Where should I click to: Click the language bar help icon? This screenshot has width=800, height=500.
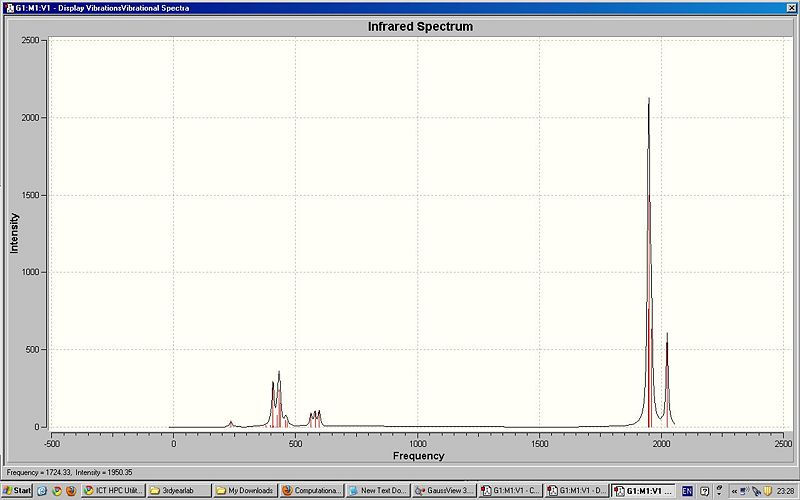point(704,491)
